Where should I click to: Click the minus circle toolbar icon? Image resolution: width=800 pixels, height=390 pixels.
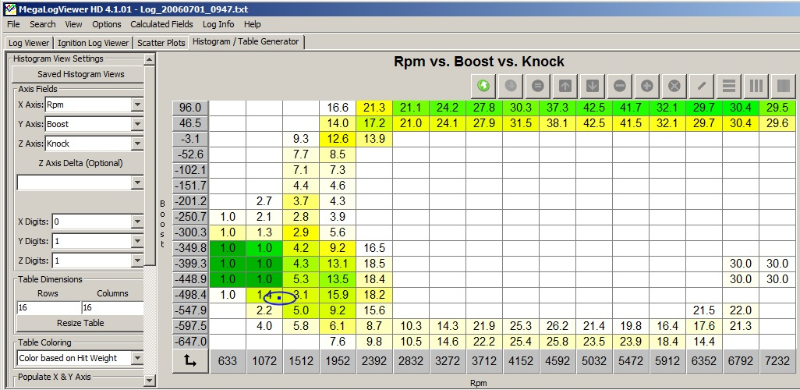click(x=619, y=86)
